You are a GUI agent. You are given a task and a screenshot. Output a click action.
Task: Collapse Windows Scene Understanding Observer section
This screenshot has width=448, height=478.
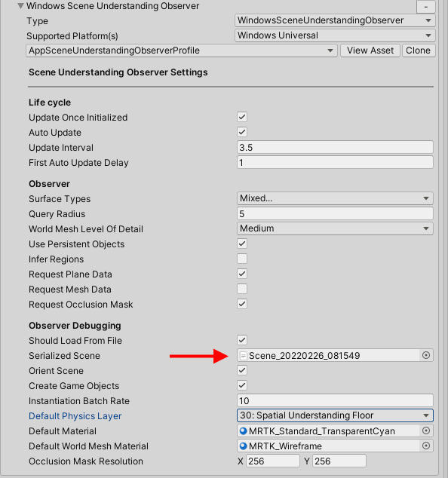coord(20,6)
